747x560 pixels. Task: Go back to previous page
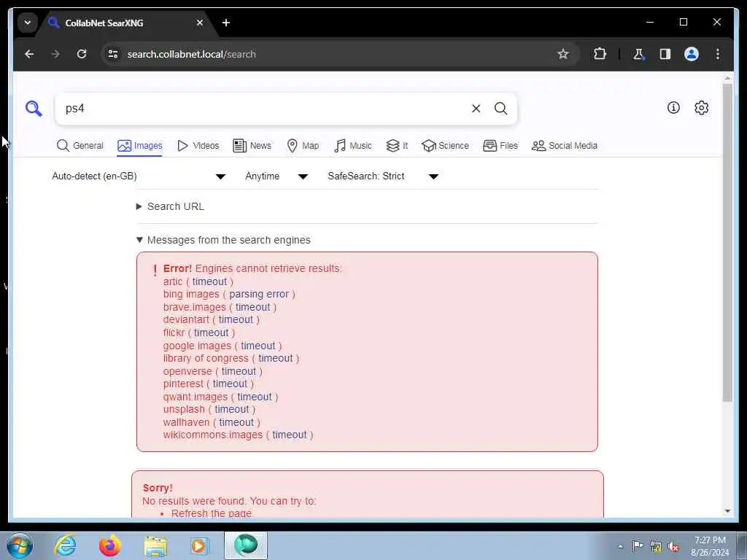click(29, 54)
